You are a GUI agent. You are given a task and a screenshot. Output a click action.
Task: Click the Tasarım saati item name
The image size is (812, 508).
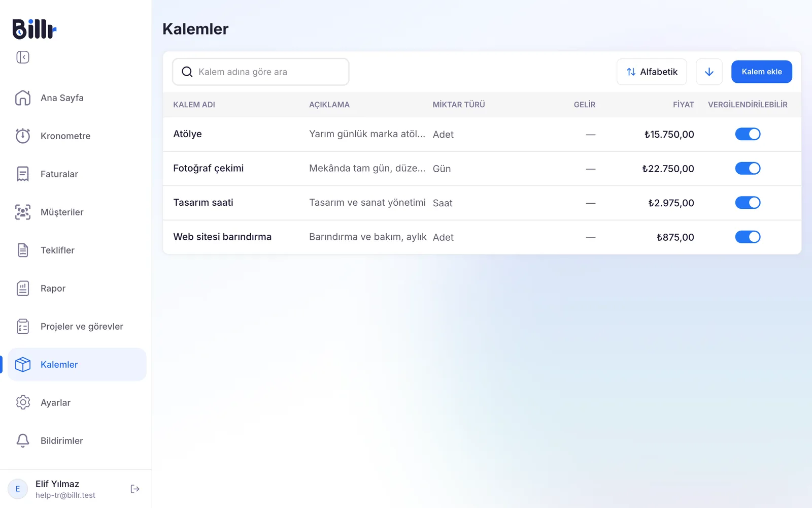click(x=203, y=202)
